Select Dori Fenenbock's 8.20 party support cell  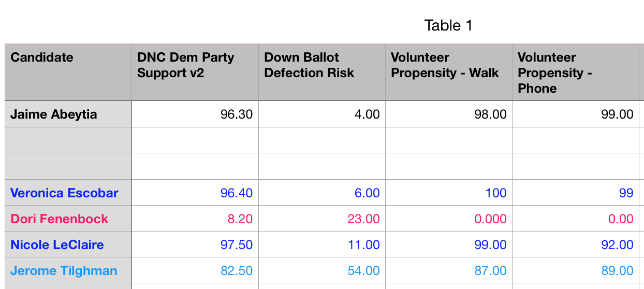[195, 219]
